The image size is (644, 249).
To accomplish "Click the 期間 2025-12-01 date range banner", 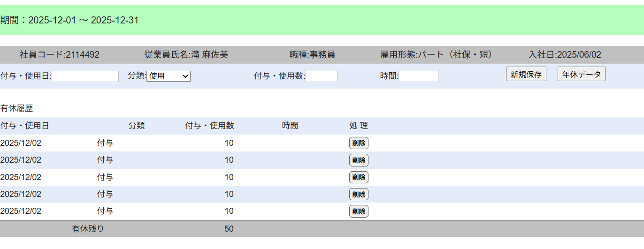I will click(69, 20).
